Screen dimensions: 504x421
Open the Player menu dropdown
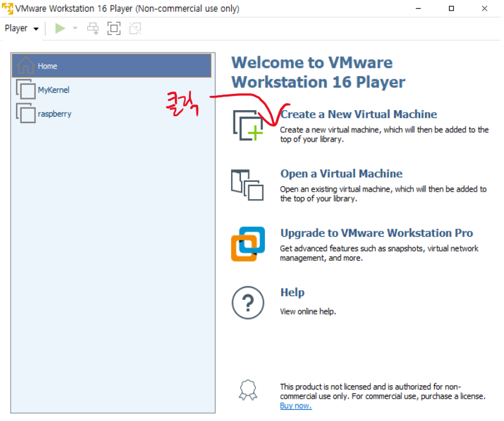(x=22, y=28)
